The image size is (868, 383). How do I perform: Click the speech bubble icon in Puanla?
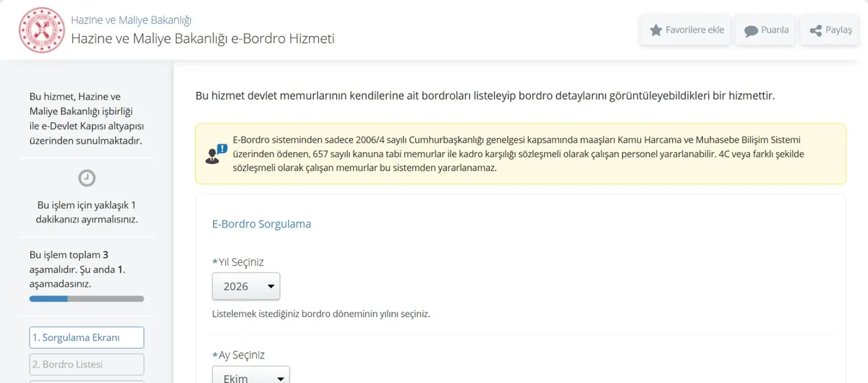(751, 31)
